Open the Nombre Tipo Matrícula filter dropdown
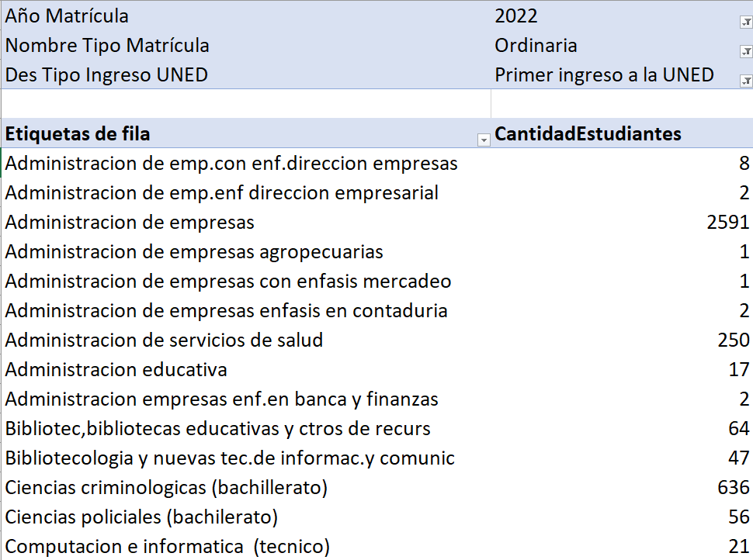753x560 pixels. [745, 52]
